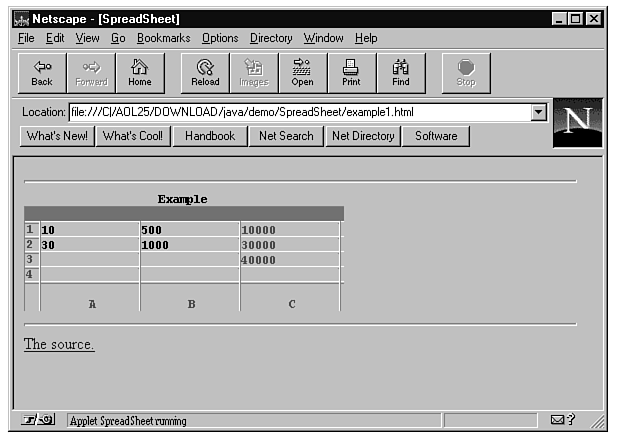The height and width of the screenshot is (437, 617).
Task: Select spreadsheet cell B2 containing 1000
Action: (189, 245)
